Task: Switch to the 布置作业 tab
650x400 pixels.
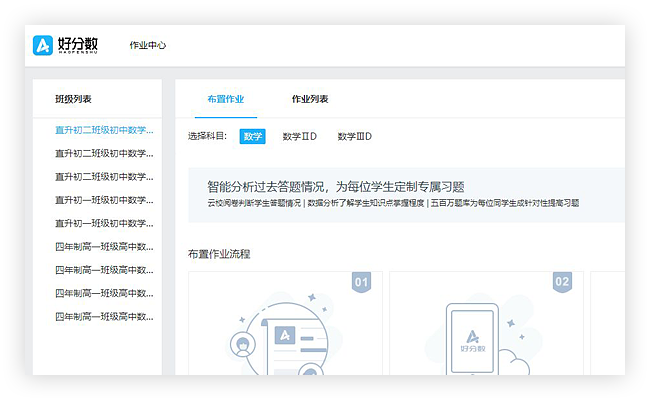Action: tap(225, 99)
